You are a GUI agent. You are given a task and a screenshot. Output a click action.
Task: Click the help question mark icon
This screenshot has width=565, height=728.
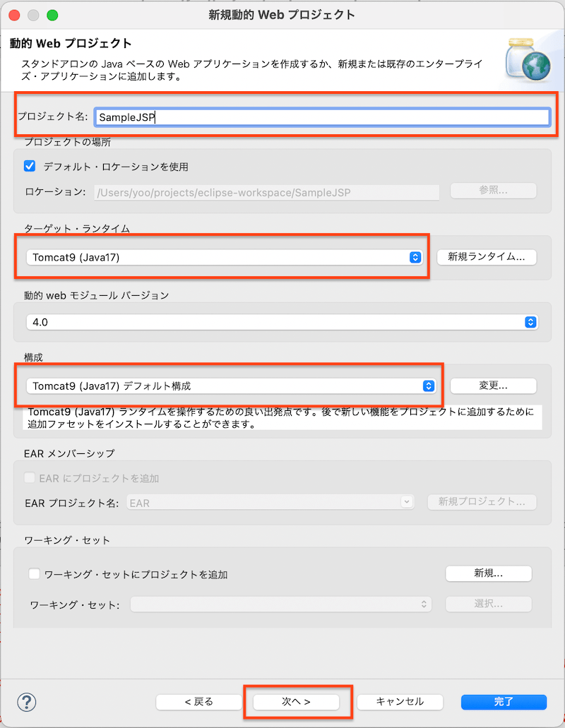tap(26, 702)
